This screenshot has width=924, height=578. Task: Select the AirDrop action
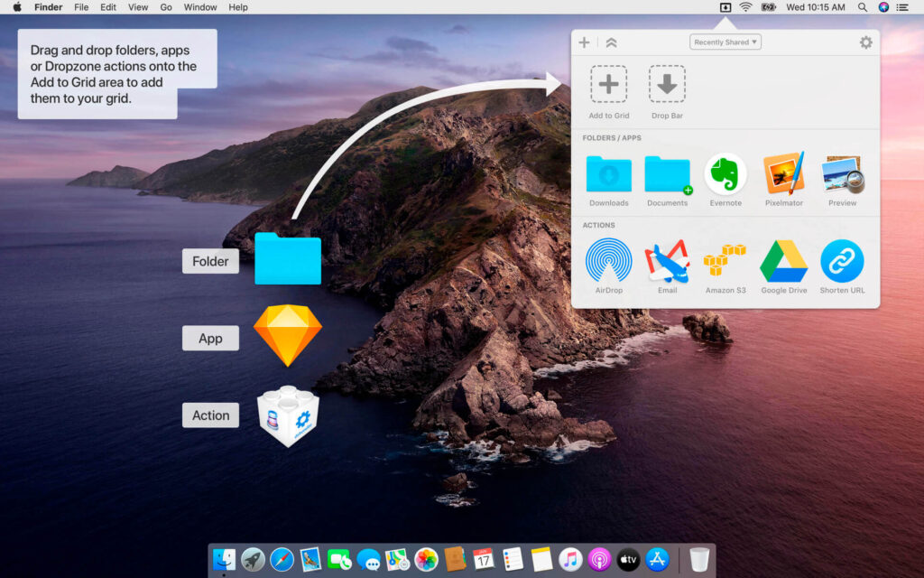[x=608, y=261]
